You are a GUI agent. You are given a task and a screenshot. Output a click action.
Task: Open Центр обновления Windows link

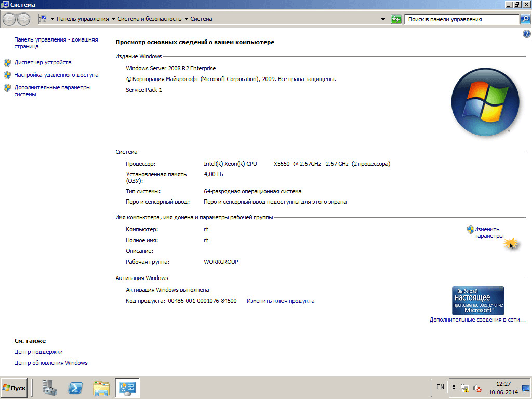51,363
